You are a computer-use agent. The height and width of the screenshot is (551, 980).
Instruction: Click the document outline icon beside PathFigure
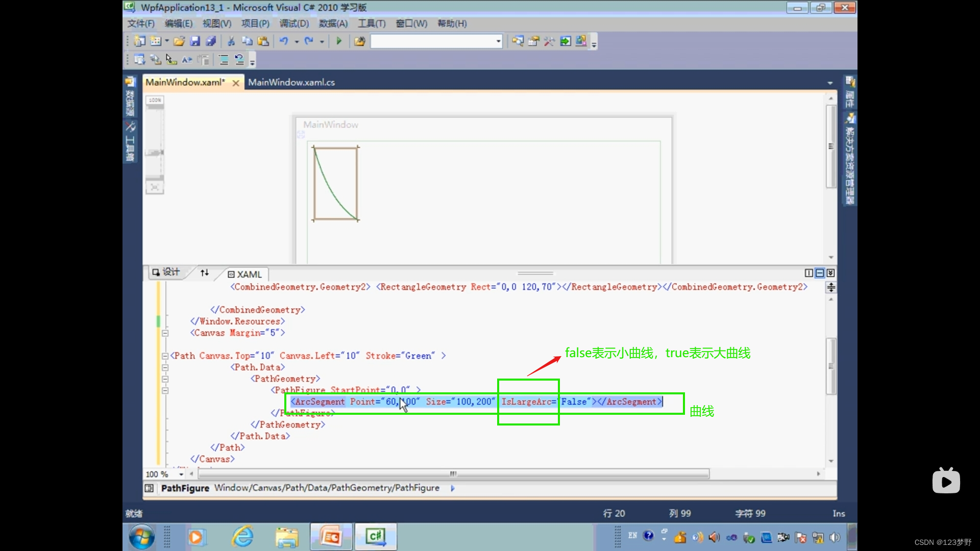click(x=149, y=488)
